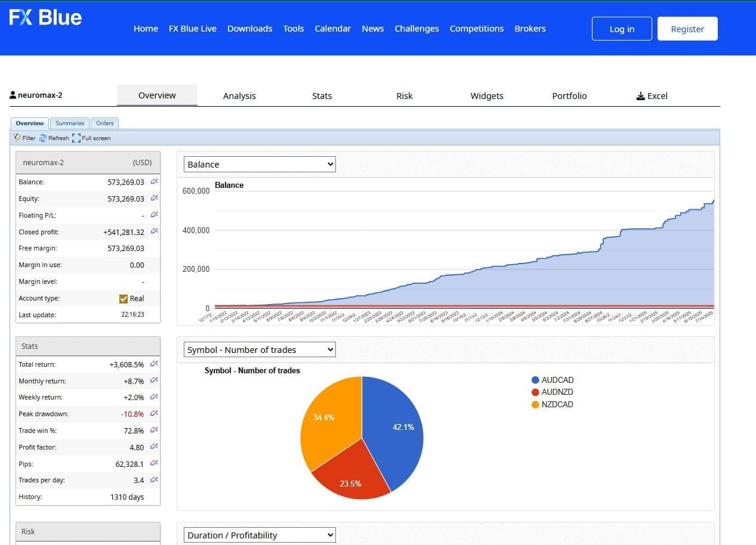Switch to the Risk tab
Viewport: 756px width, 545px height.
pyautogui.click(x=405, y=96)
